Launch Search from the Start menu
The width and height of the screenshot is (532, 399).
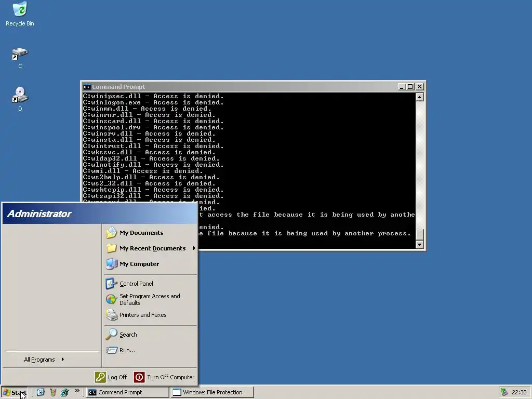pos(150,335)
